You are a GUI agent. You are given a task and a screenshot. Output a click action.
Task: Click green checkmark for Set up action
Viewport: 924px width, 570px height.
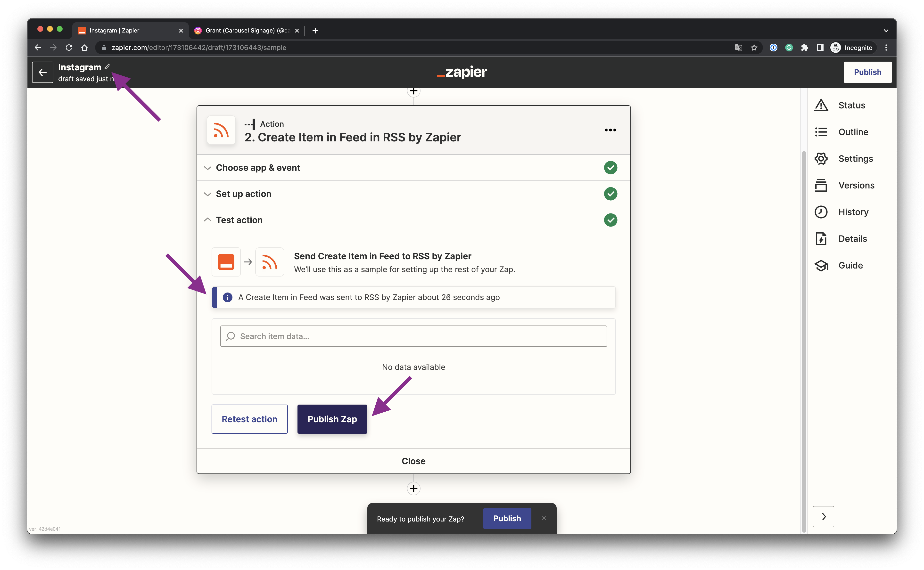click(x=610, y=194)
